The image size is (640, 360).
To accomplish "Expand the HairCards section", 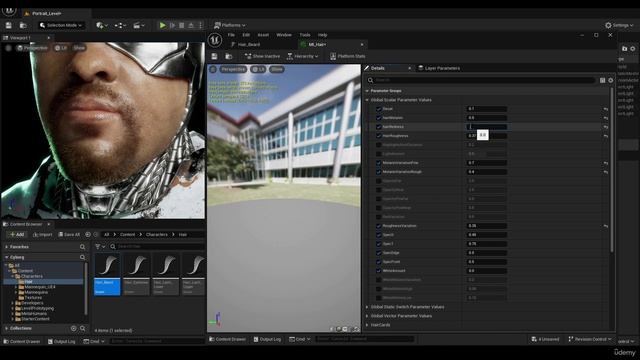I will tap(367, 325).
